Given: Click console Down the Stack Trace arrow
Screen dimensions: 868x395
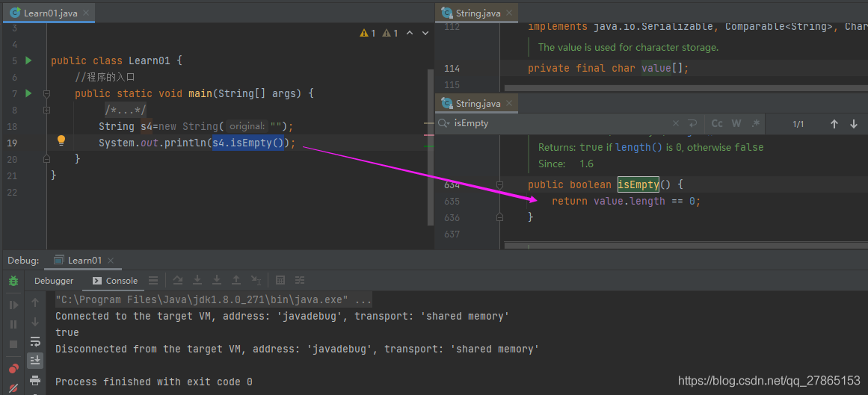Looking at the screenshot, I should (35, 321).
